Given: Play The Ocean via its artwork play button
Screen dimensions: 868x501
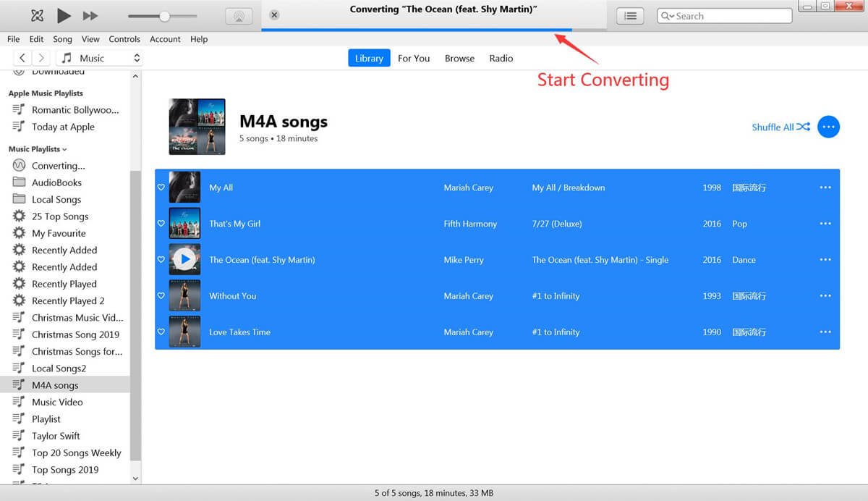Looking at the screenshot, I should [184, 259].
